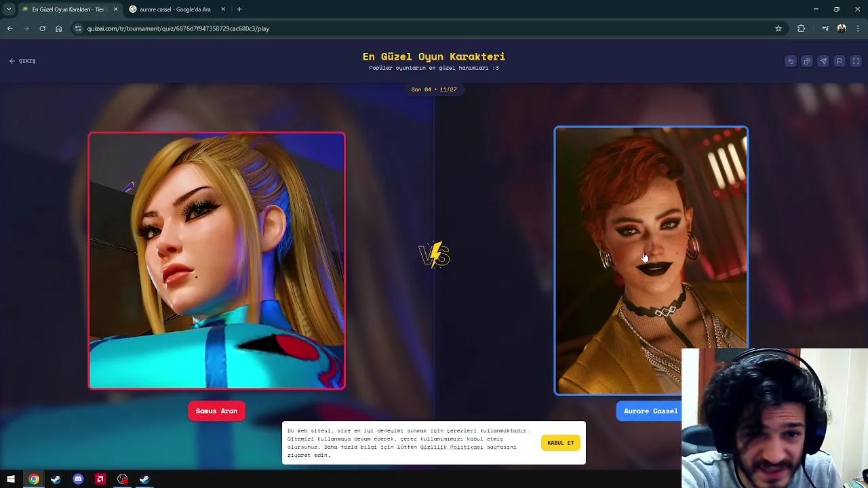Open the Chrome three-dot menu
This screenshot has width=868, height=488.
(859, 28)
